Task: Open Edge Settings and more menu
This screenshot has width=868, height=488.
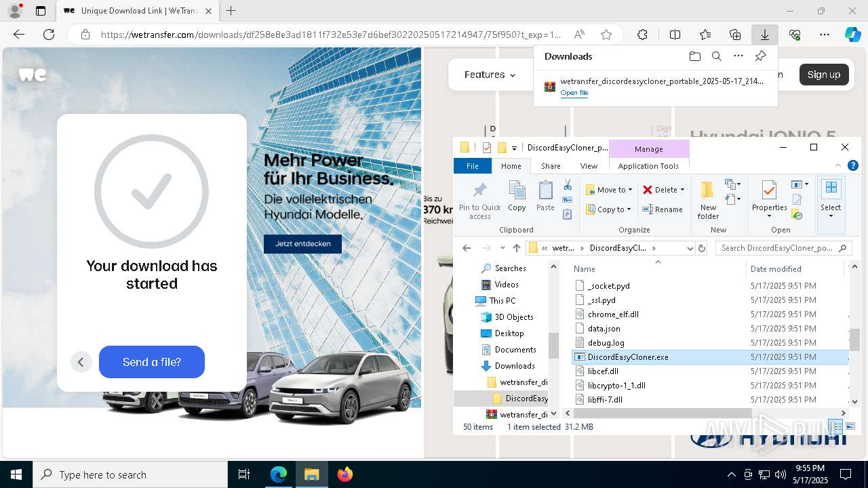Action: [825, 35]
